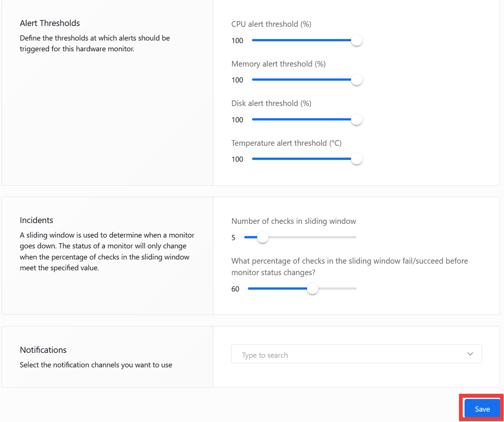Image resolution: width=504 pixels, height=422 pixels.
Task: Click the 'Incidents' section heading
Action: [x=37, y=220]
